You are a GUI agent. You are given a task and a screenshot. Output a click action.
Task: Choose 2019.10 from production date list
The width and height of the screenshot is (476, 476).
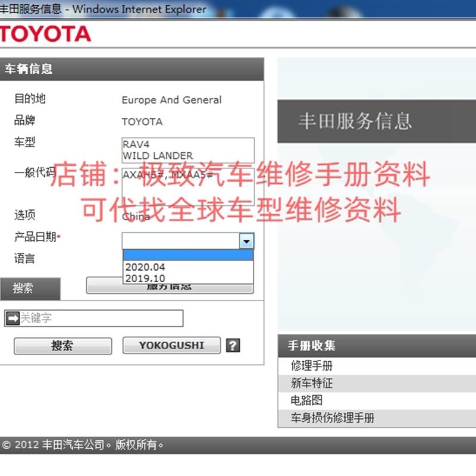coord(188,278)
